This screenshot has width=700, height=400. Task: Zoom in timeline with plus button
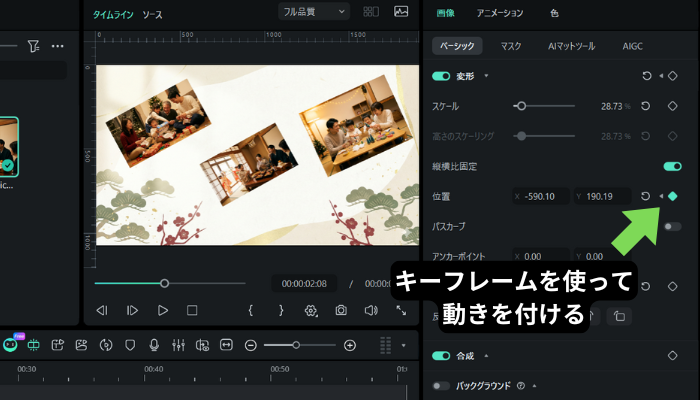tap(350, 345)
